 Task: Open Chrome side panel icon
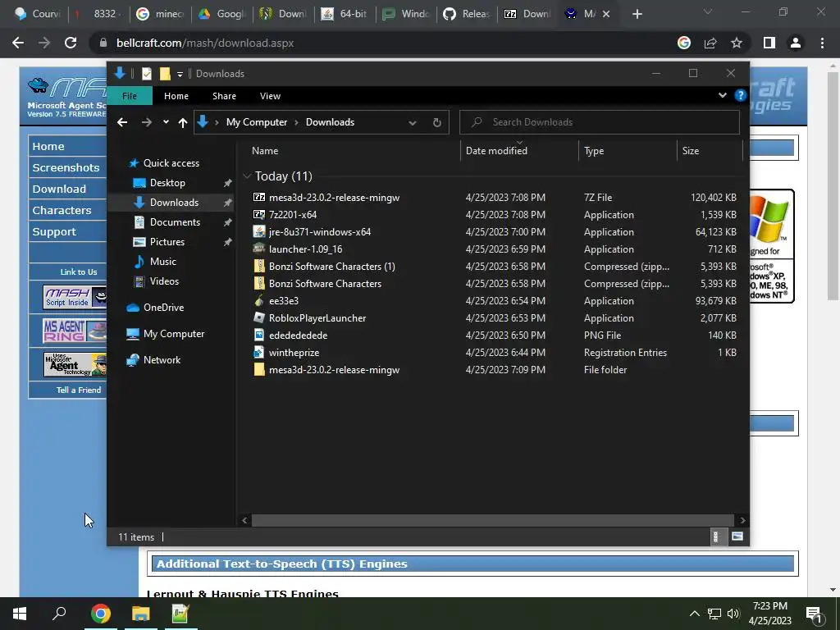tap(769, 43)
